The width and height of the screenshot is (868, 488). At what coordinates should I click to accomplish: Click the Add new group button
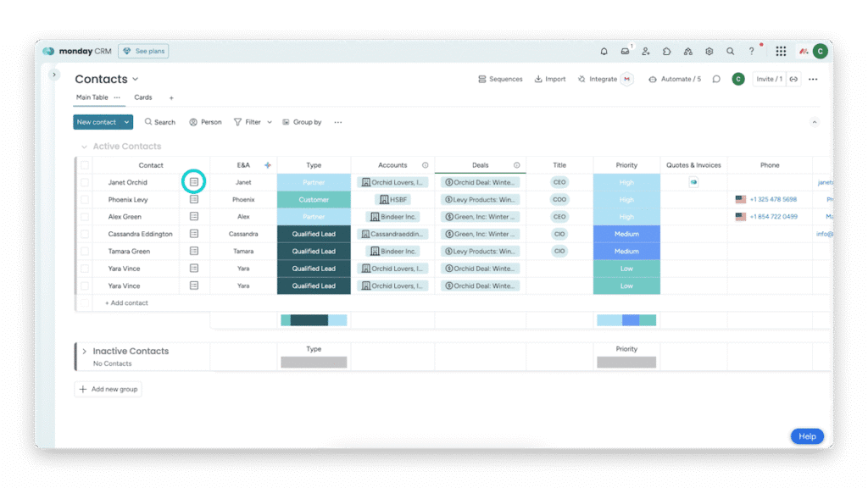point(108,389)
